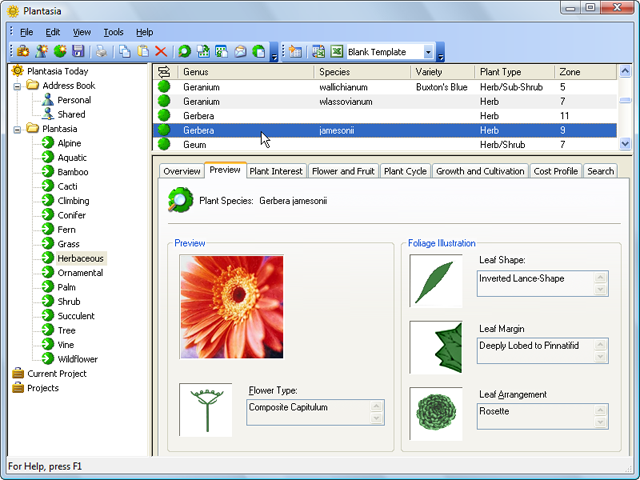Click the magnifier icon beside Plant Species
The image size is (640, 480).
click(x=180, y=201)
